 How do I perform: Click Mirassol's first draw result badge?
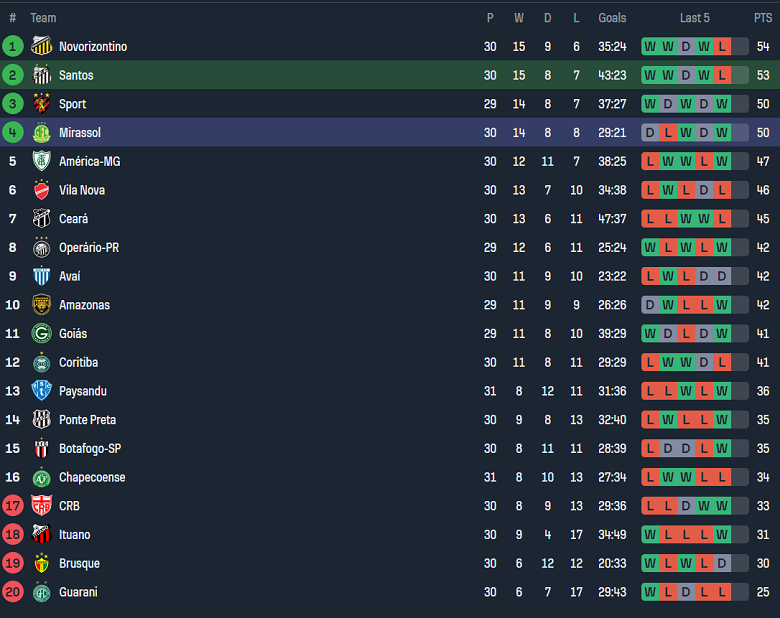click(650, 133)
